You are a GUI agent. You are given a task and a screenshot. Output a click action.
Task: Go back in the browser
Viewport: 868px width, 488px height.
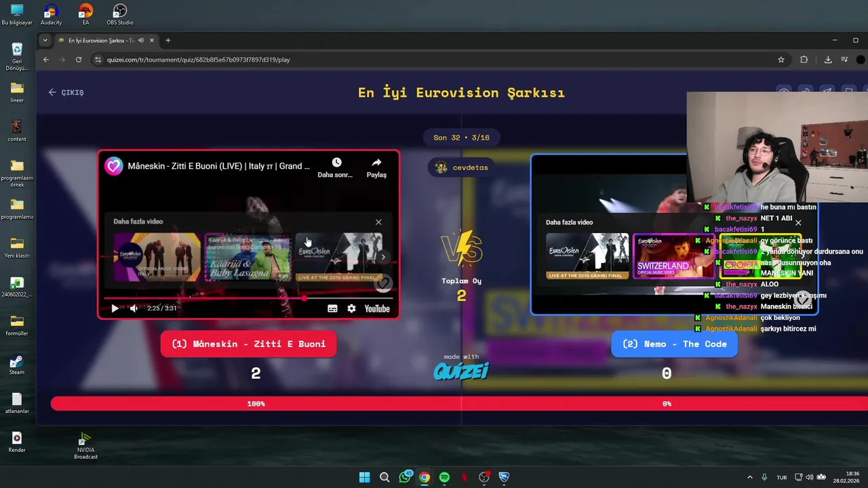[x=46, y=60]
